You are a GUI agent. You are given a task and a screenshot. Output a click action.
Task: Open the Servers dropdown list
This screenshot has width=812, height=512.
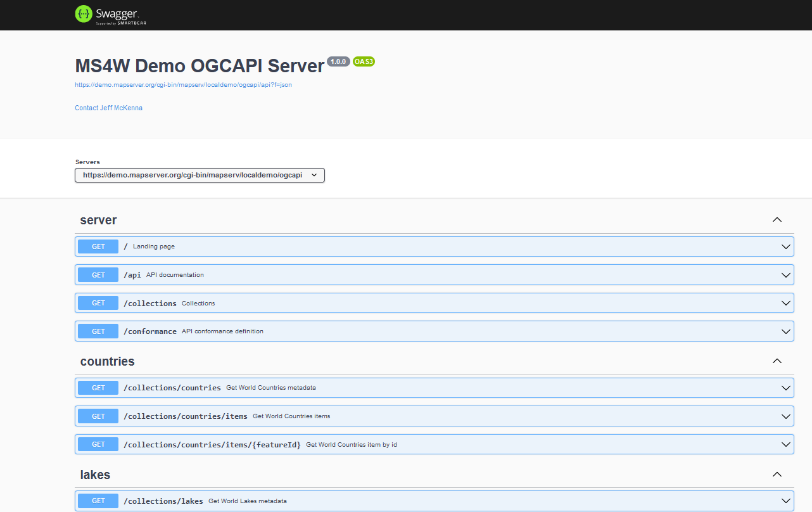click(x=200, y=175)
